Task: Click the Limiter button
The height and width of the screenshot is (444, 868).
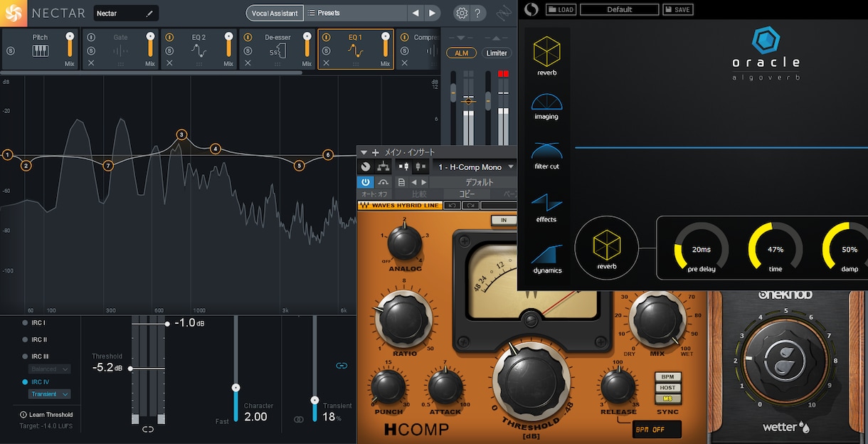Action: (x=497, y=53)
